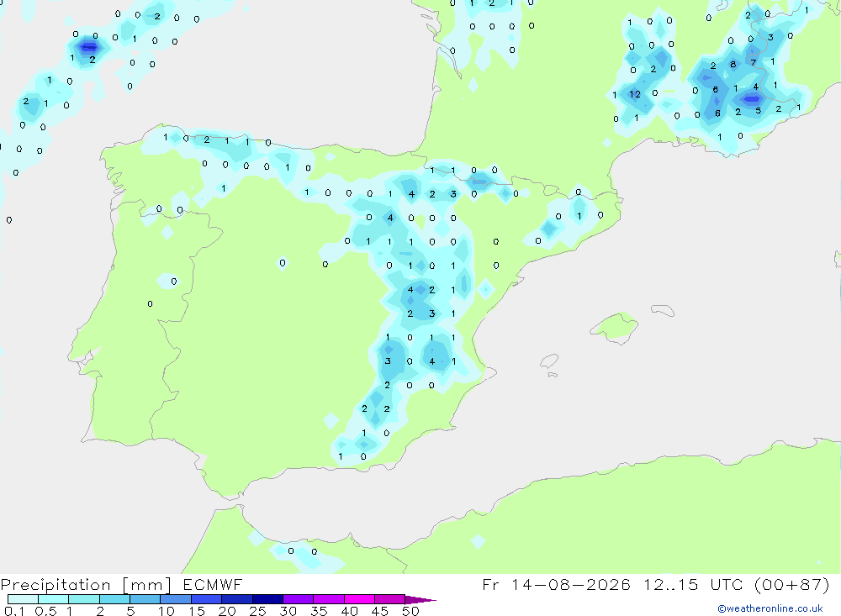Click the legend scale label 35
The width and height of the screenshot is (841, 616).
319,611
